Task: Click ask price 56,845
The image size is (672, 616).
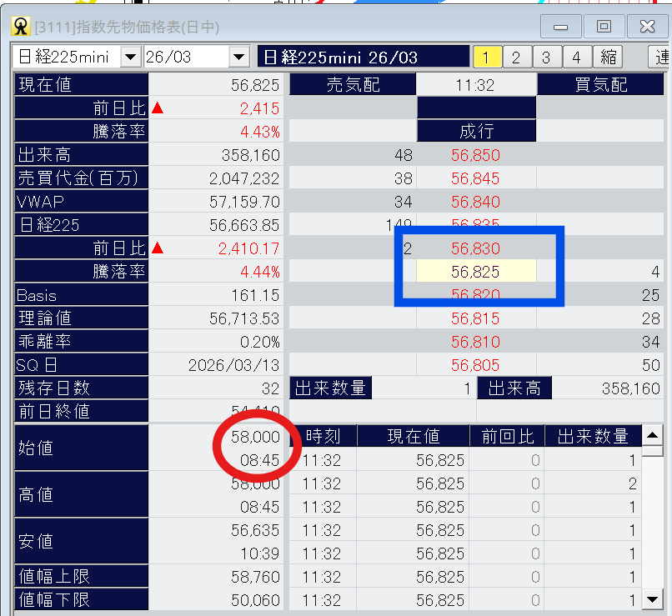Action: pyautogui.click(x=475, y=178)
